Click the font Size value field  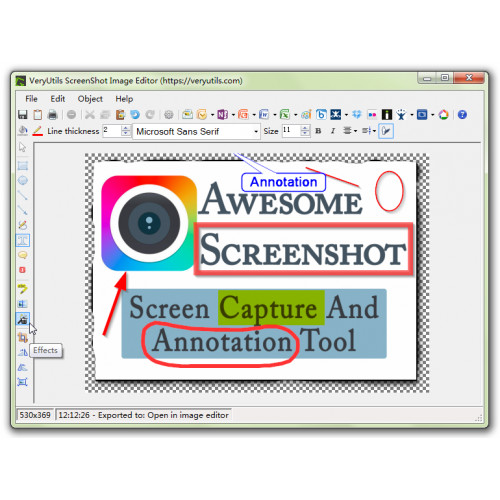(x=290, y=131)
